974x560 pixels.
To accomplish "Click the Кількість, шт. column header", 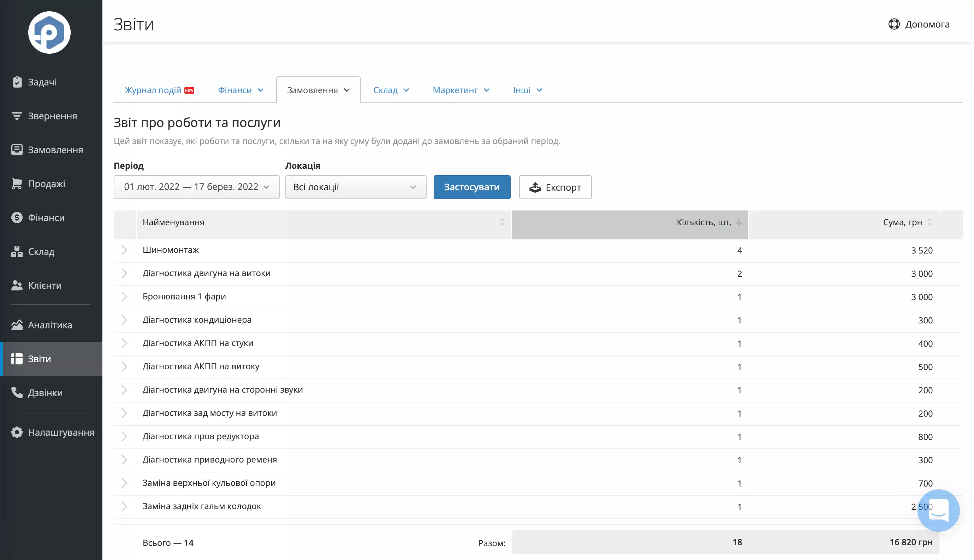I will [x=630, y=225].
